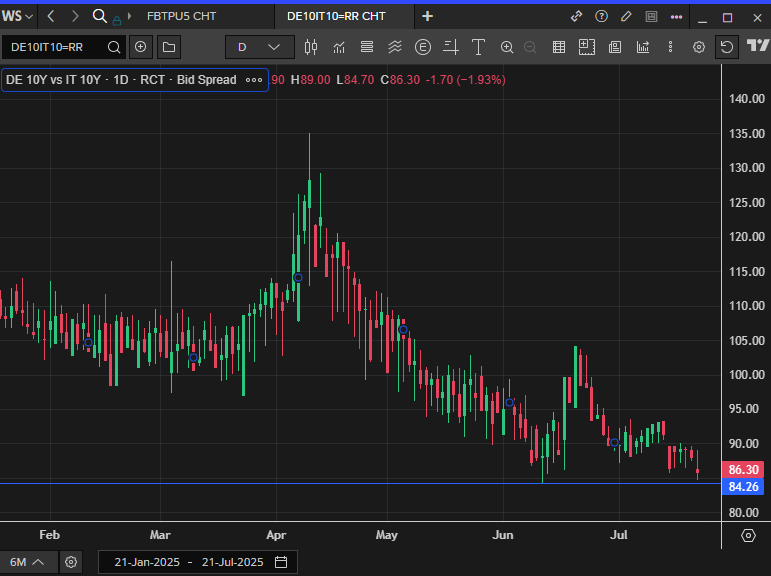Zoom out with the magnifier minus icon
The image size is (771, 576).
click(530, 47)
